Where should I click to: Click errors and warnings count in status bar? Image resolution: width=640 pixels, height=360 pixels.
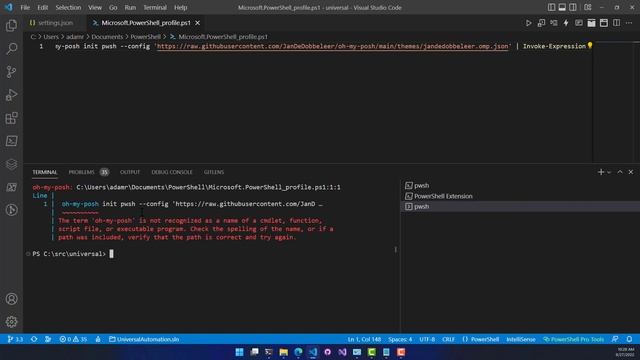[73, 339]
